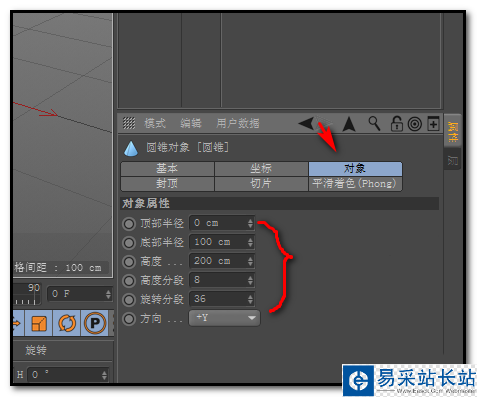Select the side tab below 属性
Image resolution: width=477 pixels, height=397 pixels.
(x=453, y=160)
